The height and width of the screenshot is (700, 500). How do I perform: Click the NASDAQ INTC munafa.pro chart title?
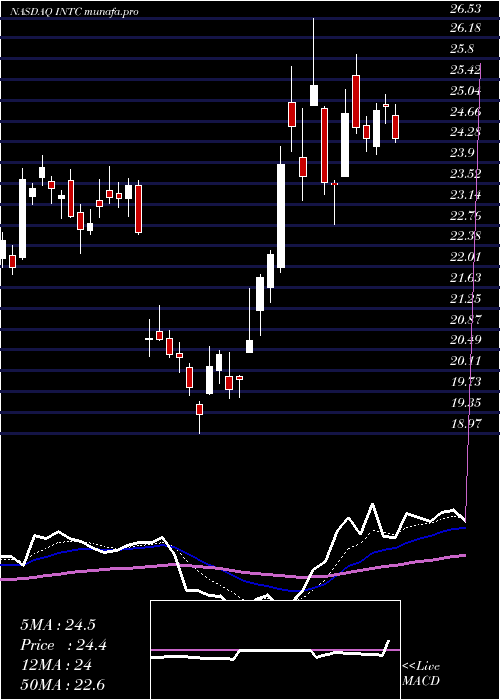(x=75, y=12)
